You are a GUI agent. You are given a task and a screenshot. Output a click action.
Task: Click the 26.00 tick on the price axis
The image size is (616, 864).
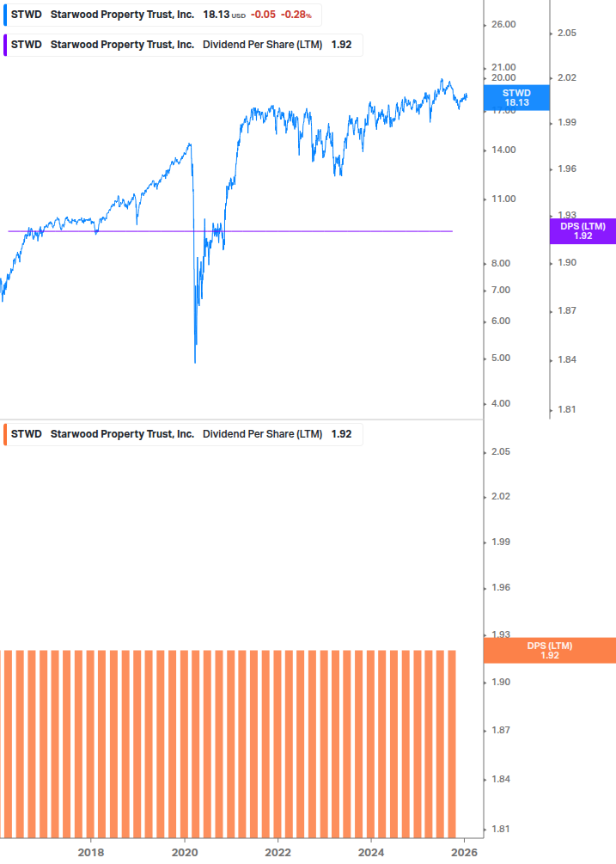click(502, 24)
